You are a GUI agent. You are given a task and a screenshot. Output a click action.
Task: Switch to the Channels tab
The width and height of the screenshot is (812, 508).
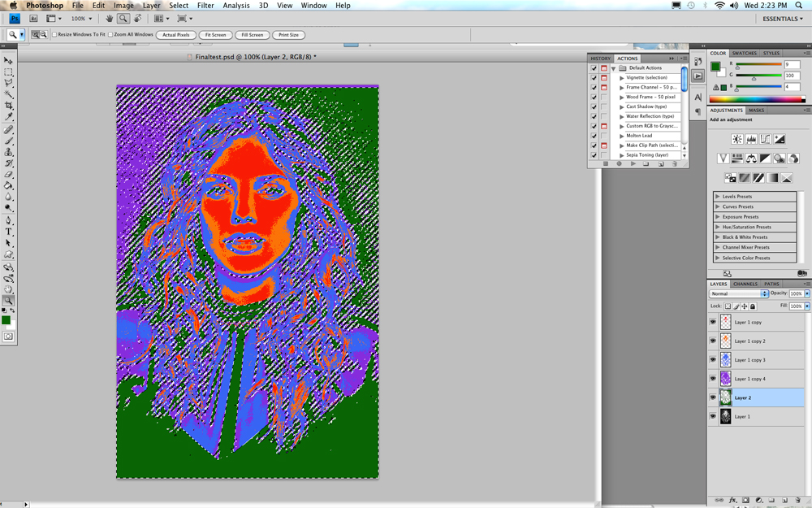coord(745,284)
